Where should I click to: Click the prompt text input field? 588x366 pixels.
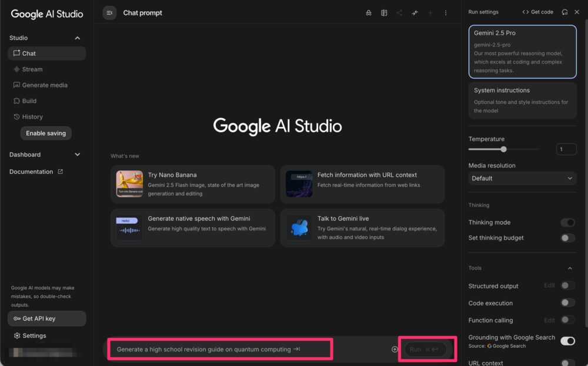(x=220, y=350)
